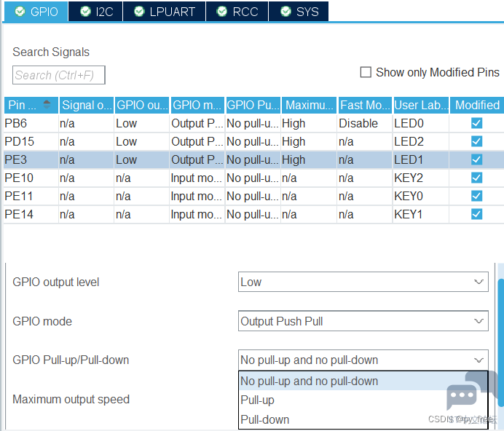Click the green check icon on GPIO tab
Viewport: 504px width, 431px height.
click(20, 12)
